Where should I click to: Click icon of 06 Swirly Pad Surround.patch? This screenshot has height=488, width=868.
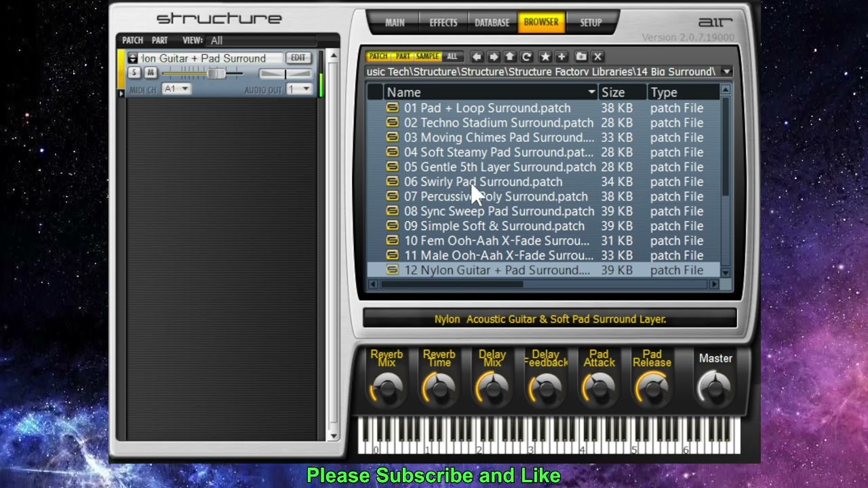(x=392, y=182)
